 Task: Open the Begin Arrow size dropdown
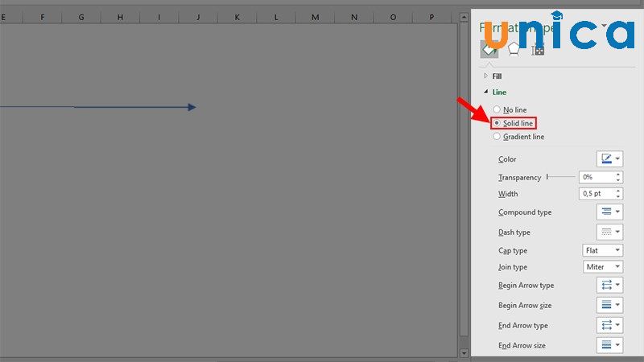tap(609, 305)
